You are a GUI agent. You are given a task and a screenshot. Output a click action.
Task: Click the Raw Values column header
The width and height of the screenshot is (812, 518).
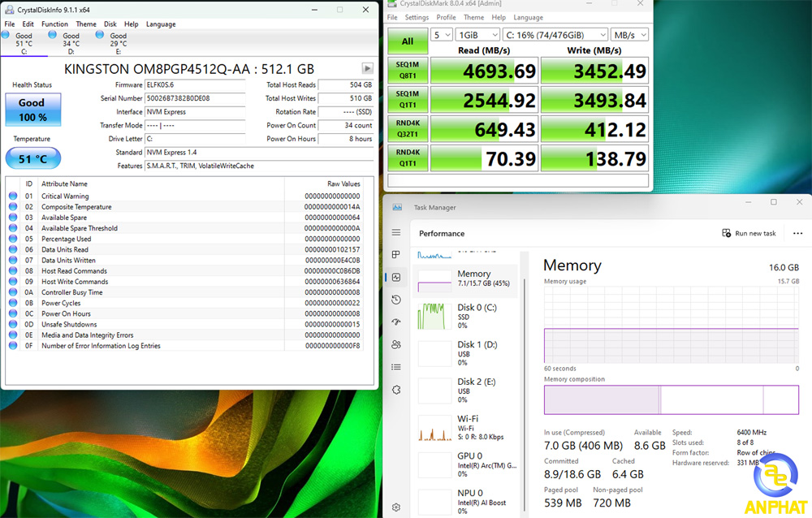click(x=343, y=183)
